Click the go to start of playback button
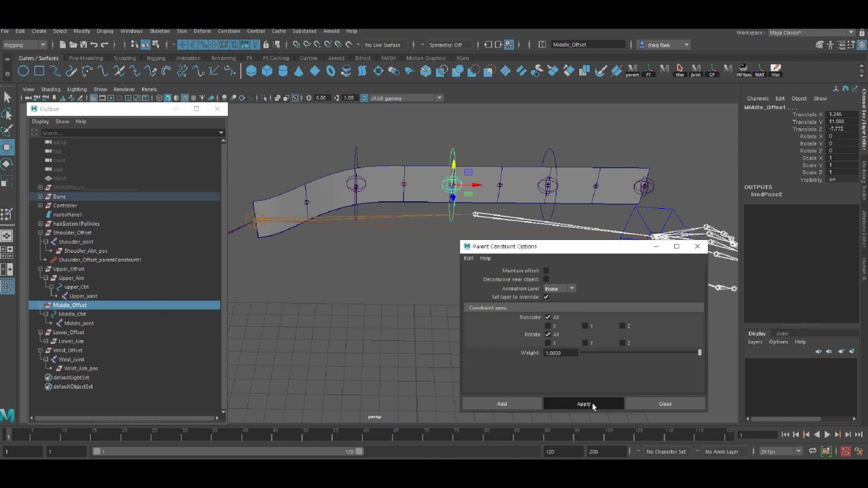This screenshot has width=868, height=488. [x=785, y=434]
